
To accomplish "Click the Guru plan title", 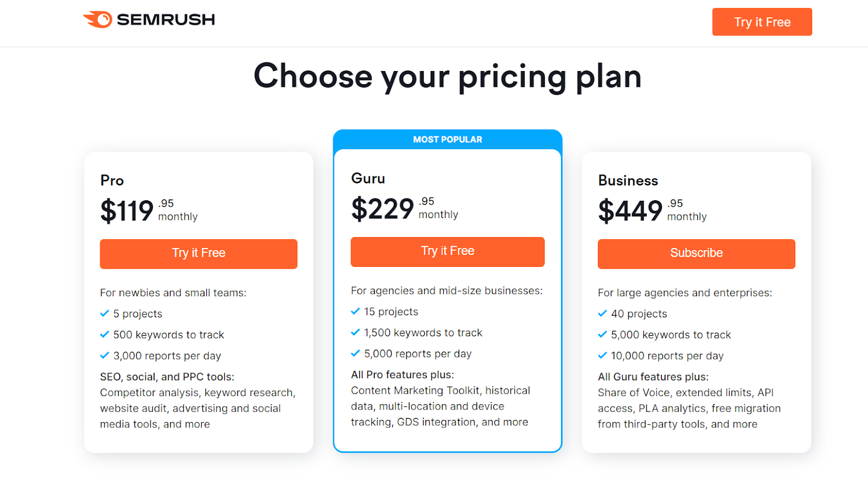I will pos(368,178).
